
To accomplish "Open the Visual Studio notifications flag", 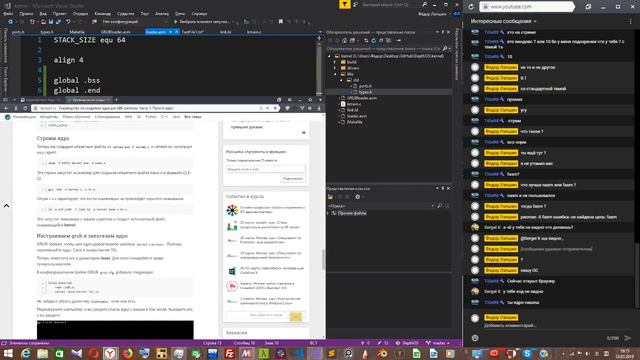I will (345, 4).
